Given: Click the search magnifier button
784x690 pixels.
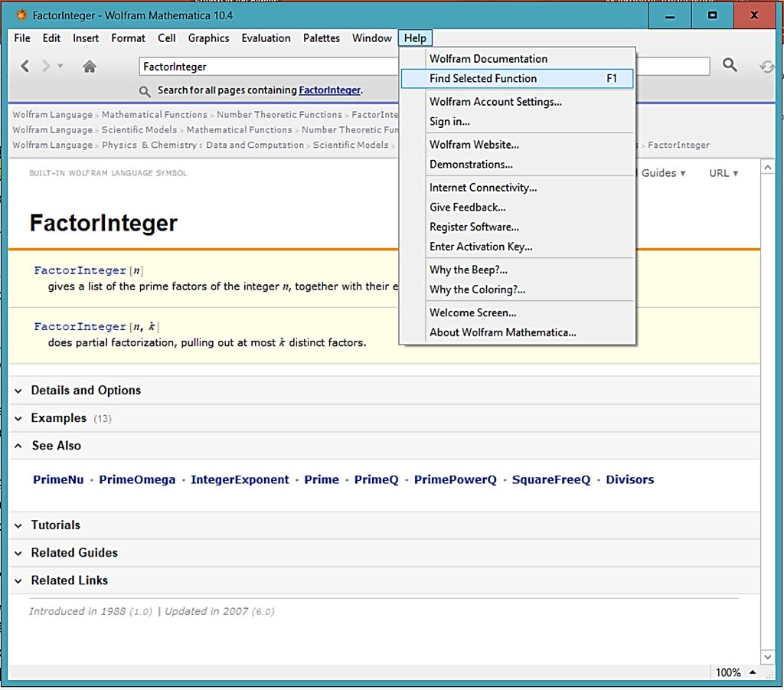Looking at the screenshot, I should coord(730,65).
